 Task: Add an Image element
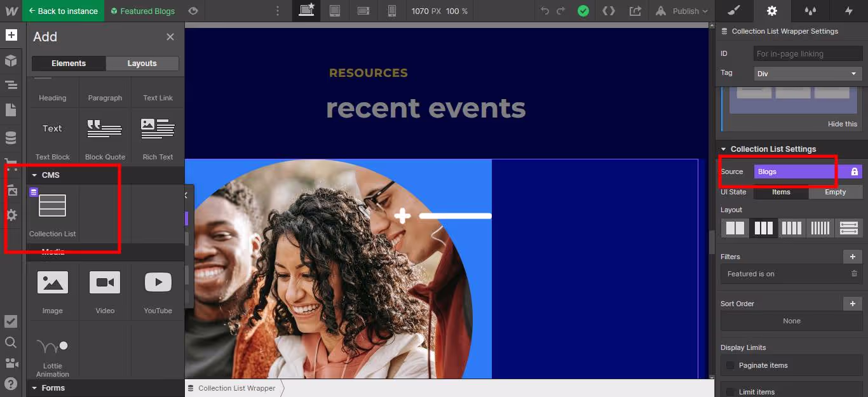tap(53, 290)
